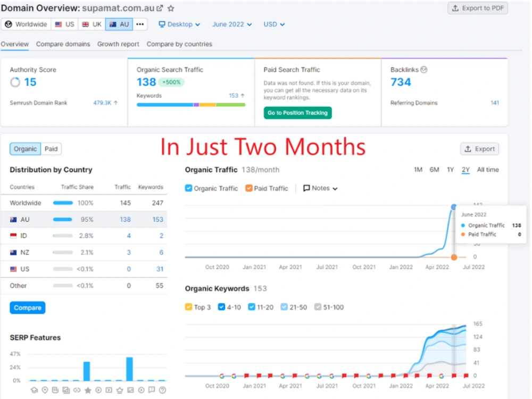Open AU keywords value 153 link
Screen dimensions: 532x399
coord(158,220)
